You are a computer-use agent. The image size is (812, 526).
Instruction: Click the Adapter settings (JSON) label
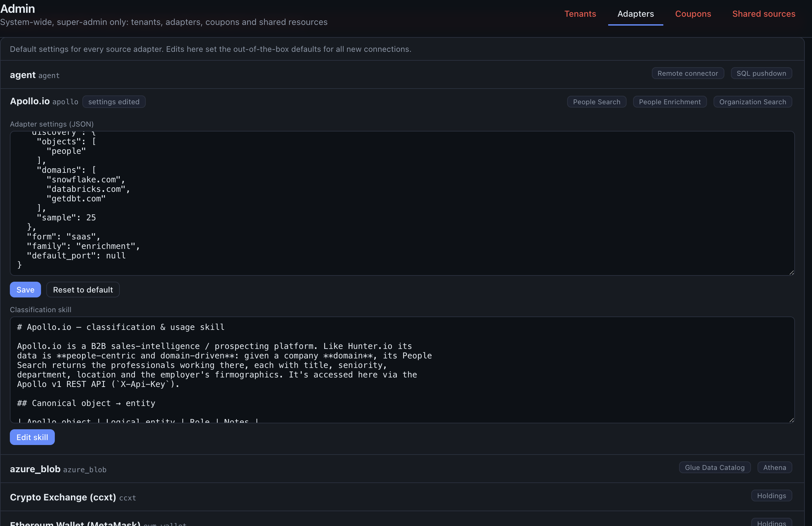tap(52, 124)
